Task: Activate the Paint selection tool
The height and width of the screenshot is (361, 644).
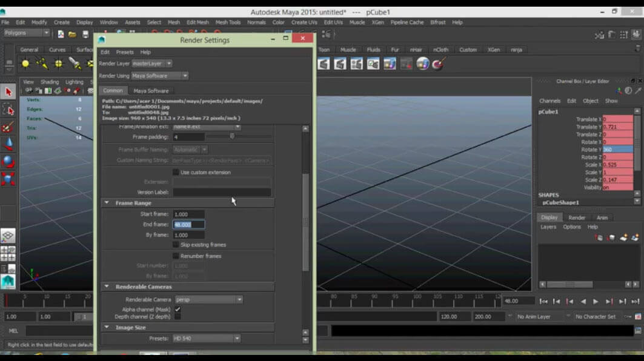Action: 8,127
